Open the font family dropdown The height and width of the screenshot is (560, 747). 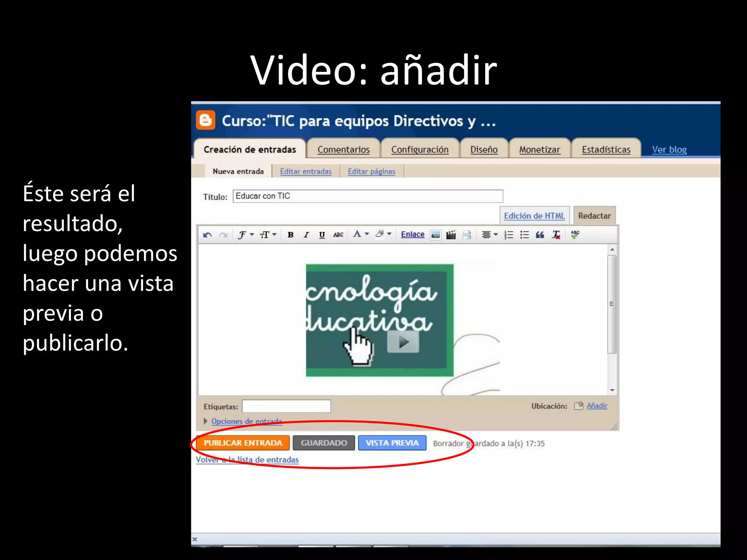(245, 234)
